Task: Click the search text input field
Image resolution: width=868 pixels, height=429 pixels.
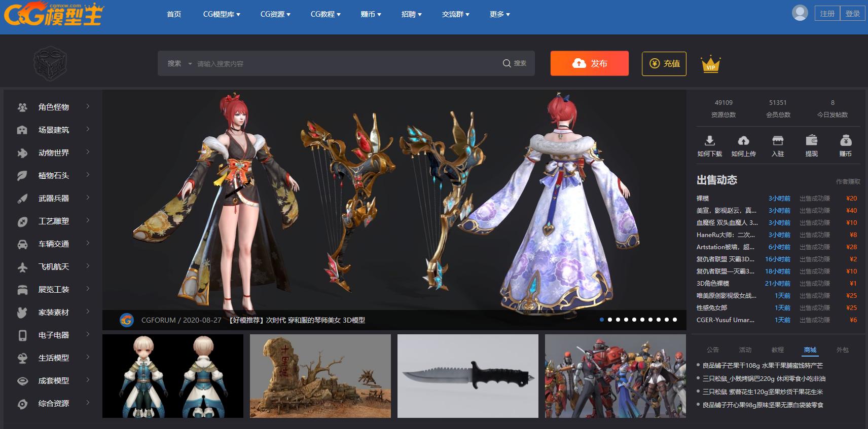Action: coord(346,64)
